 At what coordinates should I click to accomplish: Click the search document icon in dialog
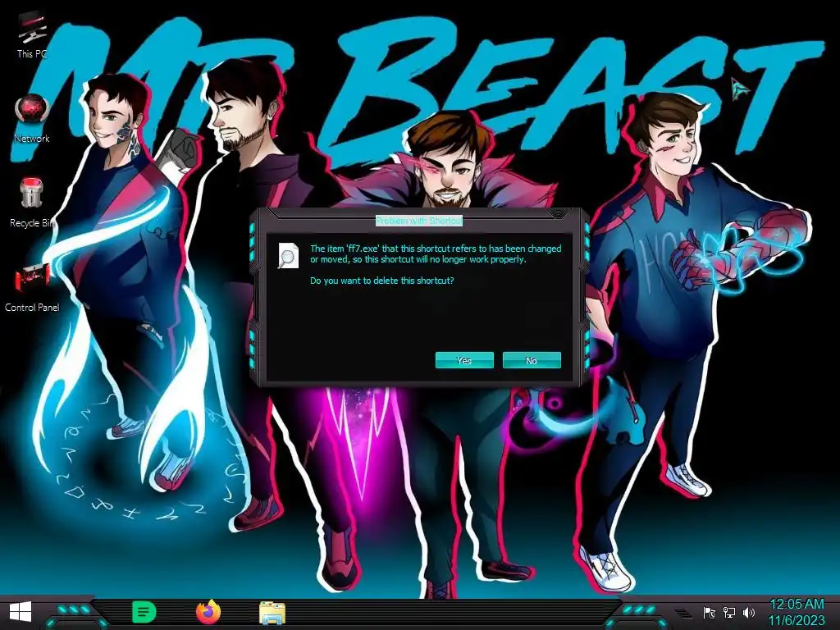click(288, 256)
